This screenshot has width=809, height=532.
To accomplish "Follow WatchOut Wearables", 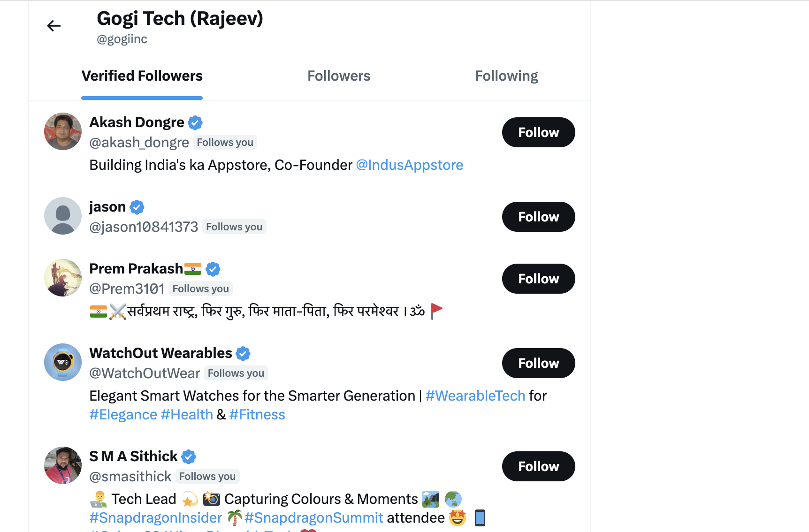I will pyautogui.click(x=539, y=363).
